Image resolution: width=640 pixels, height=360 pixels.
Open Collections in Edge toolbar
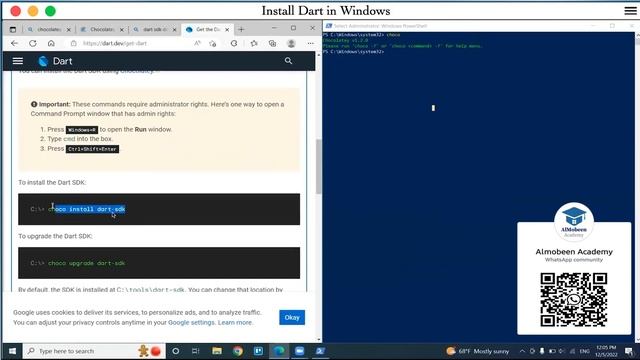272,43
